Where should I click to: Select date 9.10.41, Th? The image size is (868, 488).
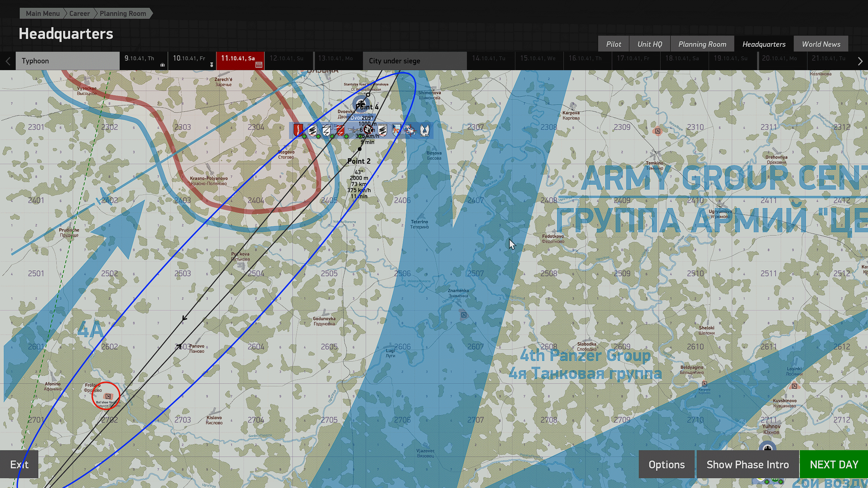point(144,61)
